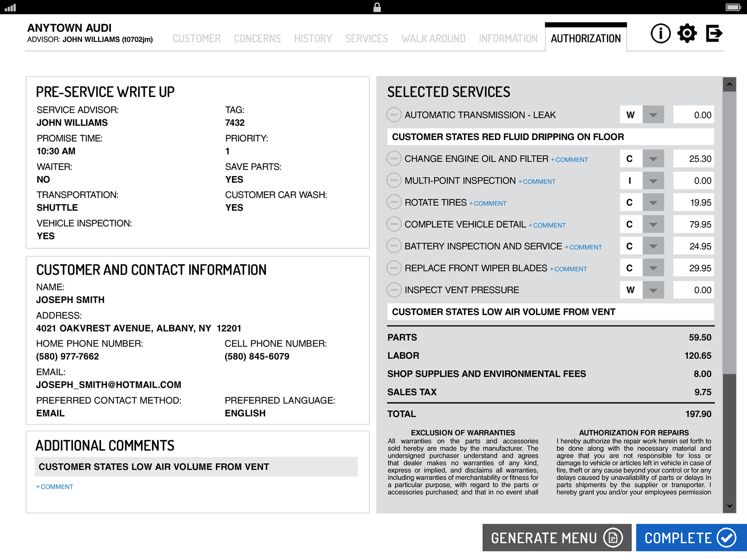
Task: Remove Complete Vehicle Detail service
Action: (x=394, y=224)
